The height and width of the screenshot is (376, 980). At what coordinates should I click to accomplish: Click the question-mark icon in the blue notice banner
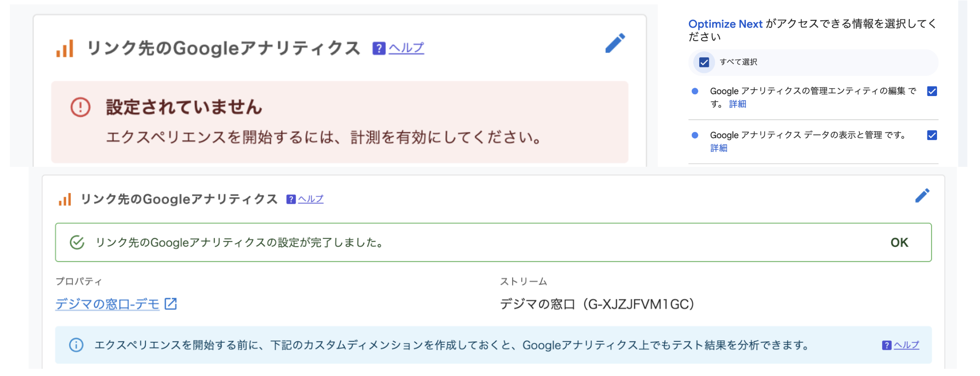(x=886, y=345)
